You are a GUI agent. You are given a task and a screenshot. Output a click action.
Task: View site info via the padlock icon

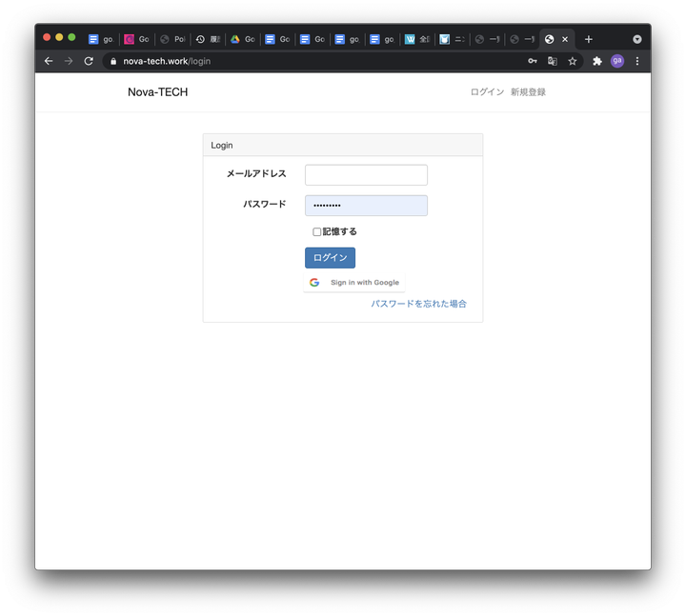click(x=113, y=61)
